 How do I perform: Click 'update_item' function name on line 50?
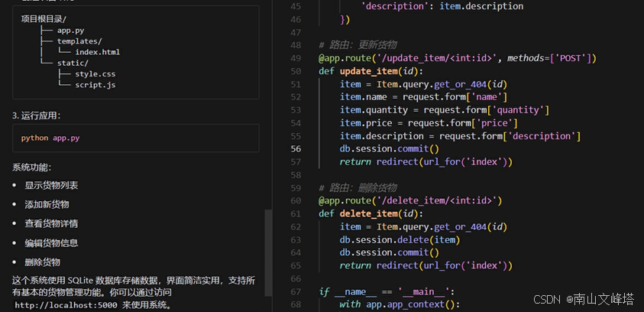(369, 71)
